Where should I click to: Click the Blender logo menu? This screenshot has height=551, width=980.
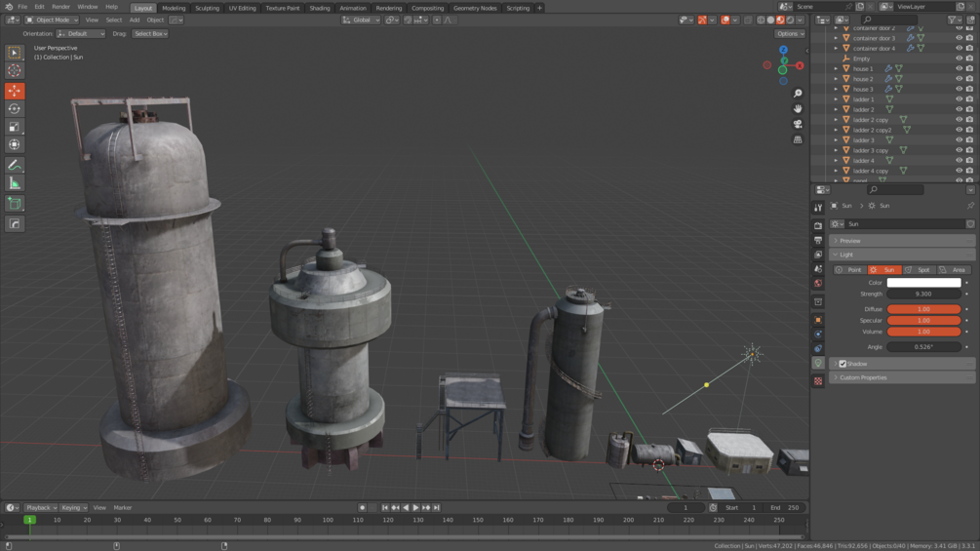9,7
